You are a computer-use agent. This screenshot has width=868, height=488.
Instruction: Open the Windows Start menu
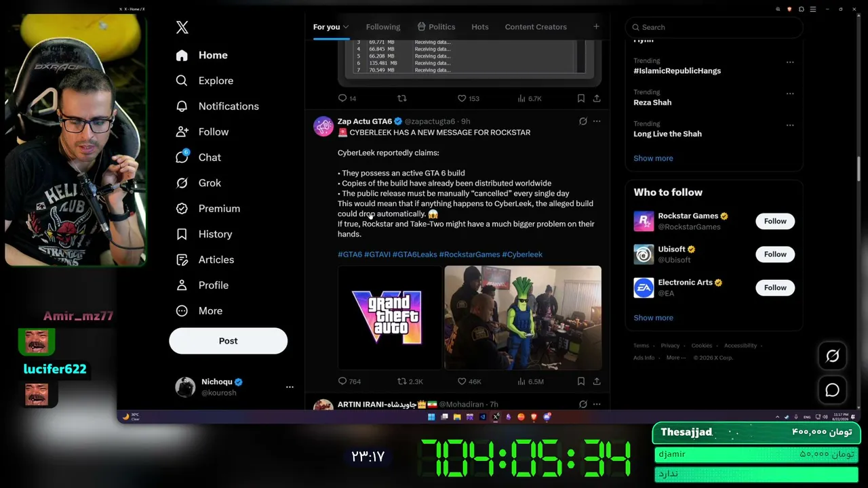point(431,417)
